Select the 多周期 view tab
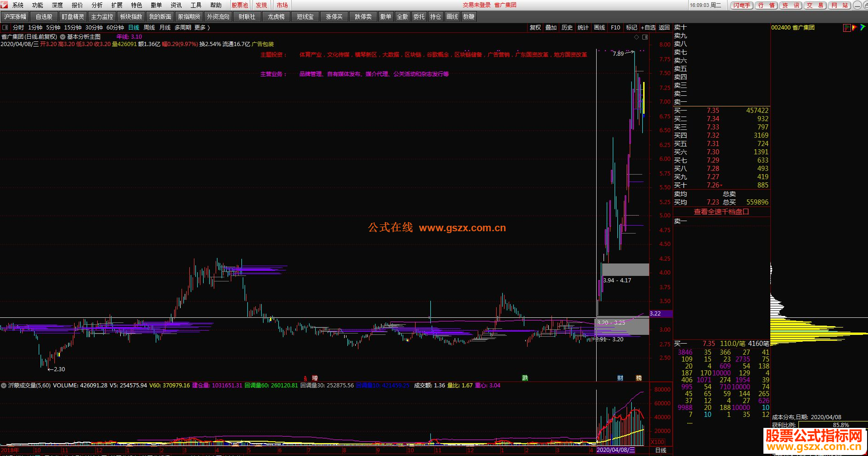 point(183,28)
